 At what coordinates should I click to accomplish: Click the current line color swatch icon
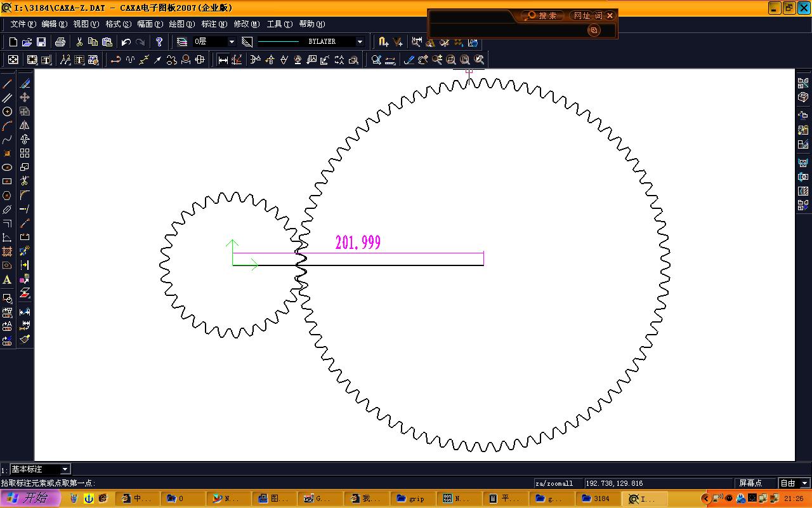(247, 42)
